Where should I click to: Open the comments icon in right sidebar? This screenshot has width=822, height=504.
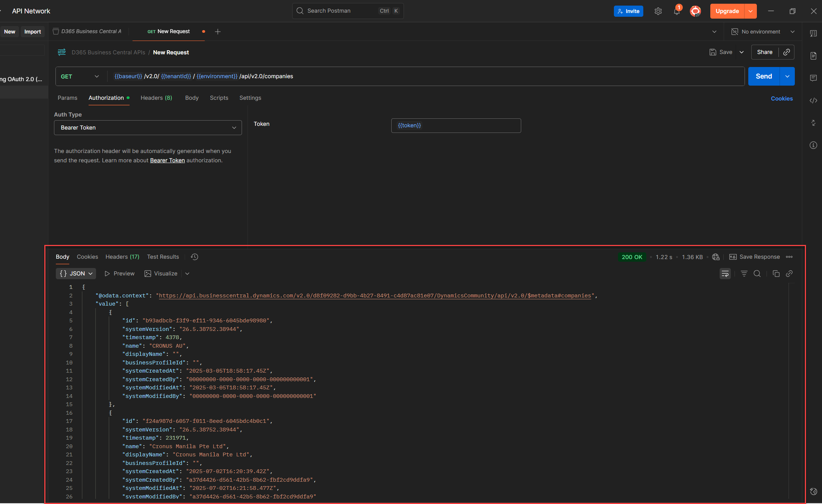tap(813, 78)
